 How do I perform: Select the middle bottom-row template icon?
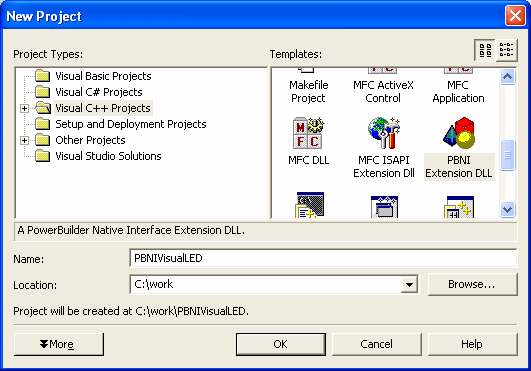click(x=384, y=206)
